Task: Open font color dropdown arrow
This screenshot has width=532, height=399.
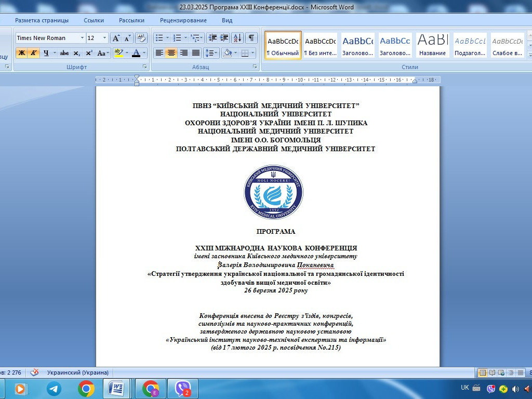Action: (x=144, y=53)
